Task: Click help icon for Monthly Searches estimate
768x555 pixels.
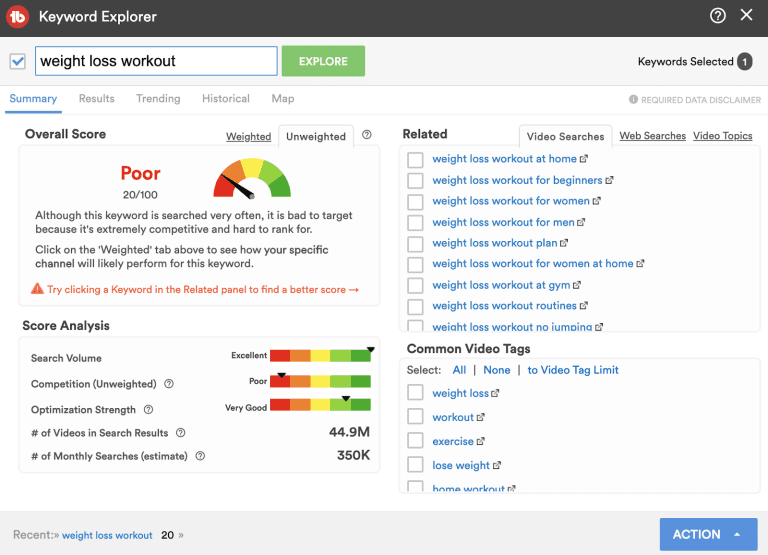Action: pos(200,456)
